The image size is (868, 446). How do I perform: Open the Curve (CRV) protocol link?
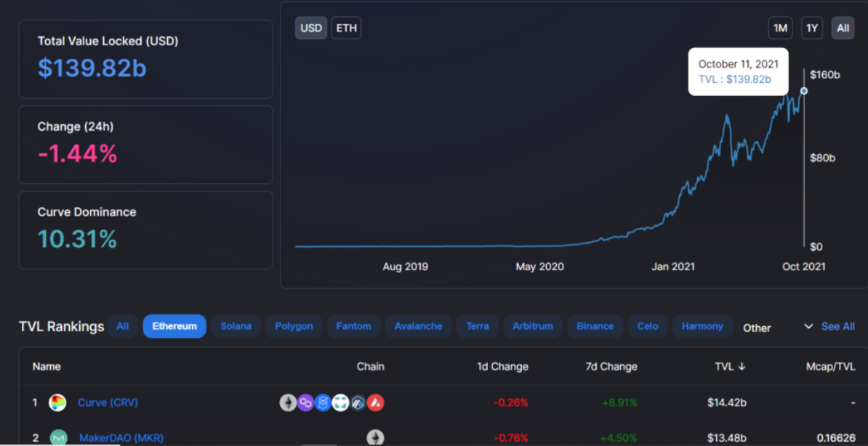pyautogui.click(x=108, y=403)
